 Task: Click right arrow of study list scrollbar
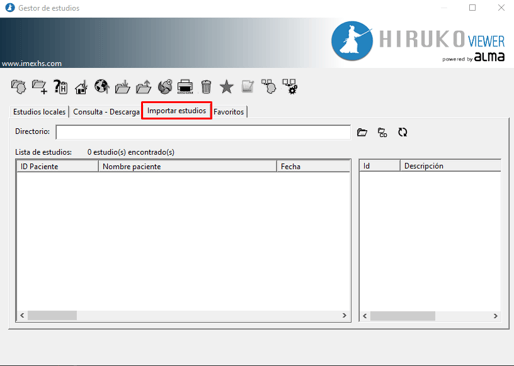click(x=344, y=315)
